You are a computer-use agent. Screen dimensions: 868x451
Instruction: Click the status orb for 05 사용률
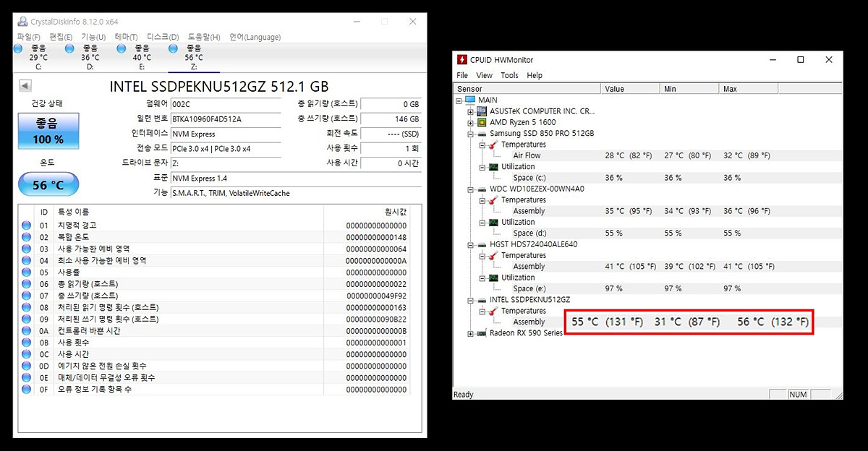click(x=27, y=272)
